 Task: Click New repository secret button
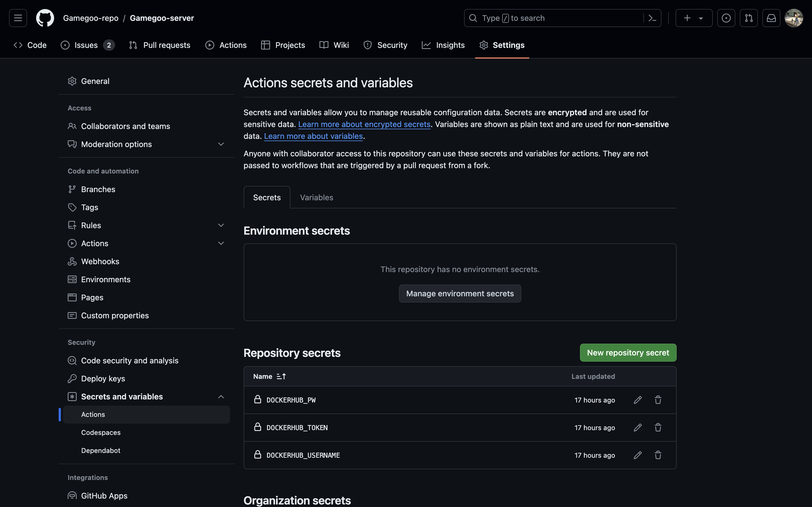(x=628, y=353)
